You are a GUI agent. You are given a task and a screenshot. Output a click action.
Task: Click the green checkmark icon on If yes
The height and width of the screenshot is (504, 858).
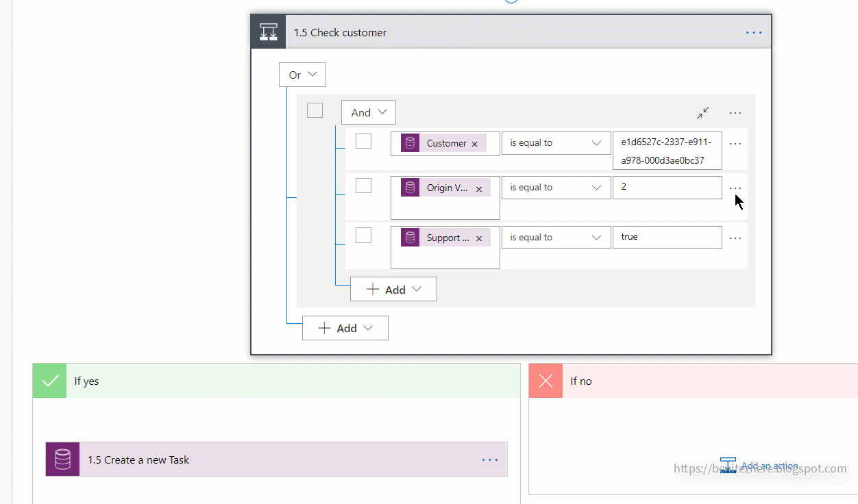(x=49, y=380)
